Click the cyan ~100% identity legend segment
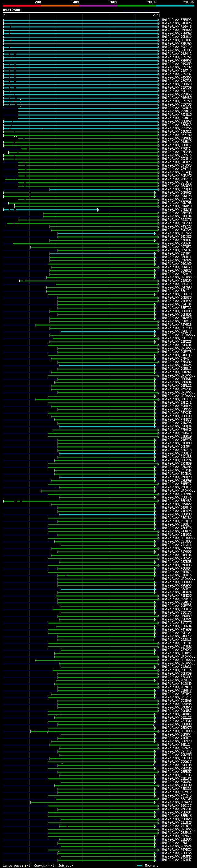This screenshot has height=868, width=197. pos(175,6)
